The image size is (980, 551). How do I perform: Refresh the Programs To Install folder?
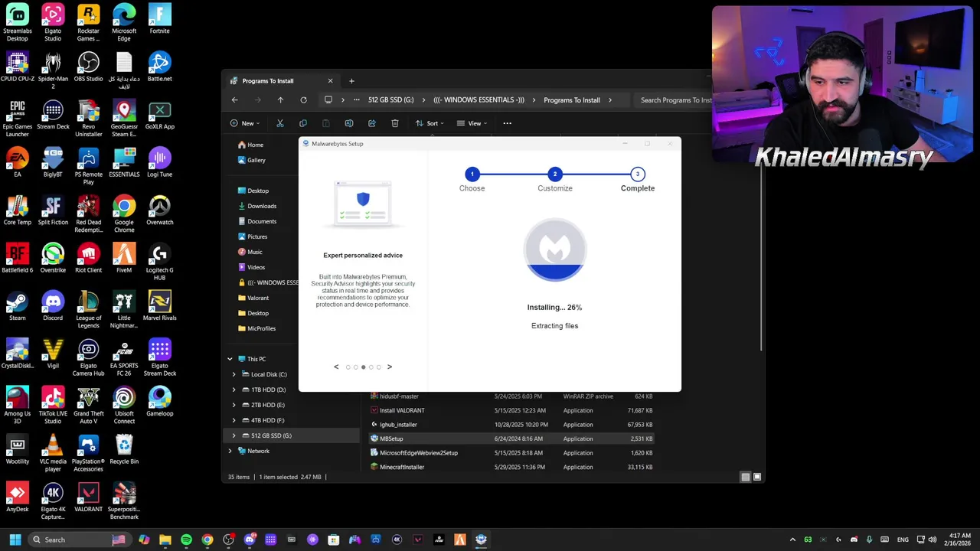pyautogui.click(x=303, y=100)
